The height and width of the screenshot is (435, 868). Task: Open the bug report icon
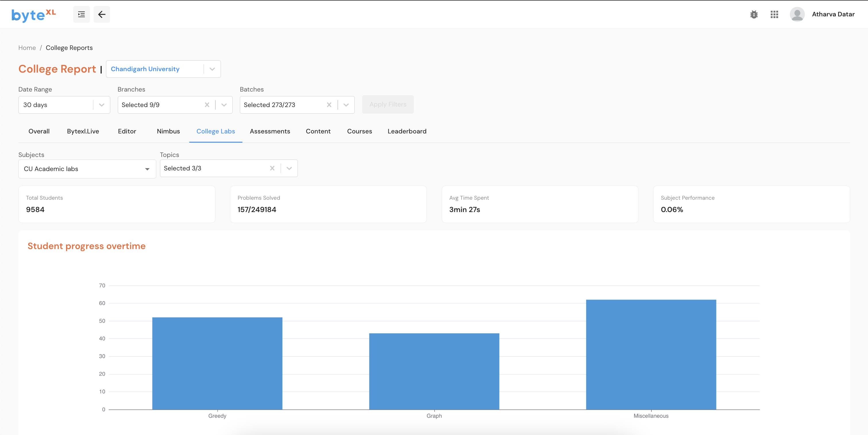click(754, 14)
